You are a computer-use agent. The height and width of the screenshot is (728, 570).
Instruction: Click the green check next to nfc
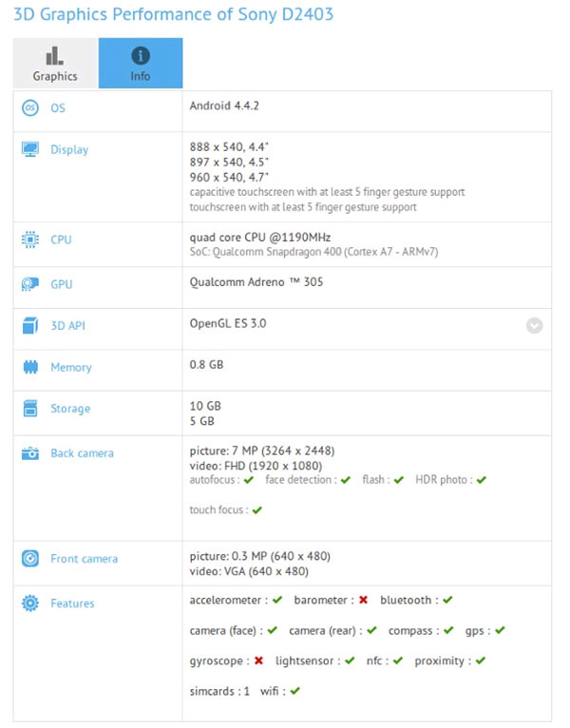click(x=397, y=661)
